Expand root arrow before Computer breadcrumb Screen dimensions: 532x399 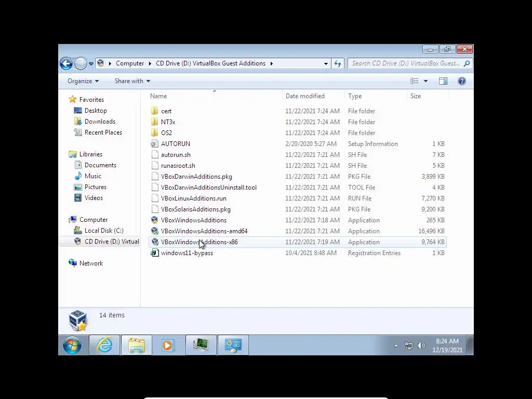[x=110, y=63]
